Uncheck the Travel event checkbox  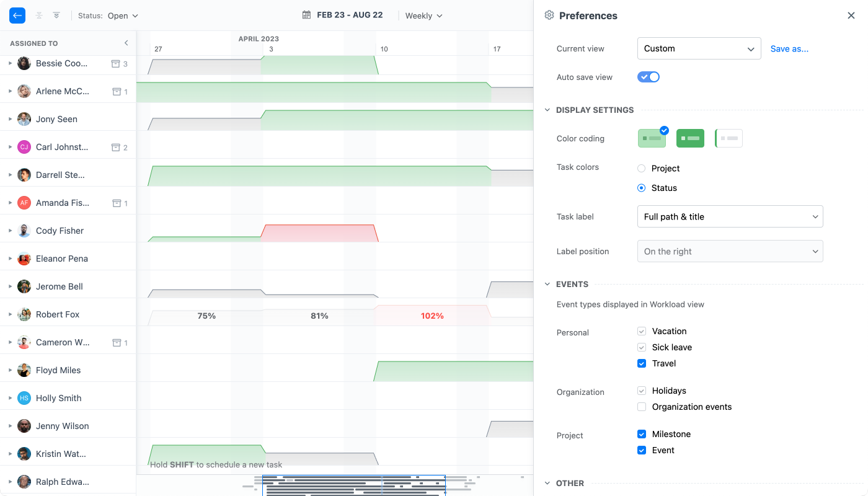(642, 363)
